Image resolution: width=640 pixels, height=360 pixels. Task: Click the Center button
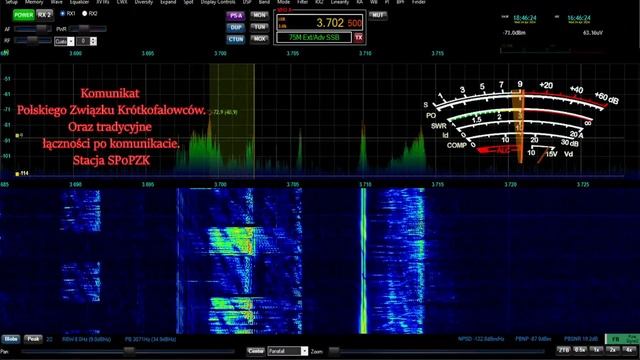pos(256,351)
